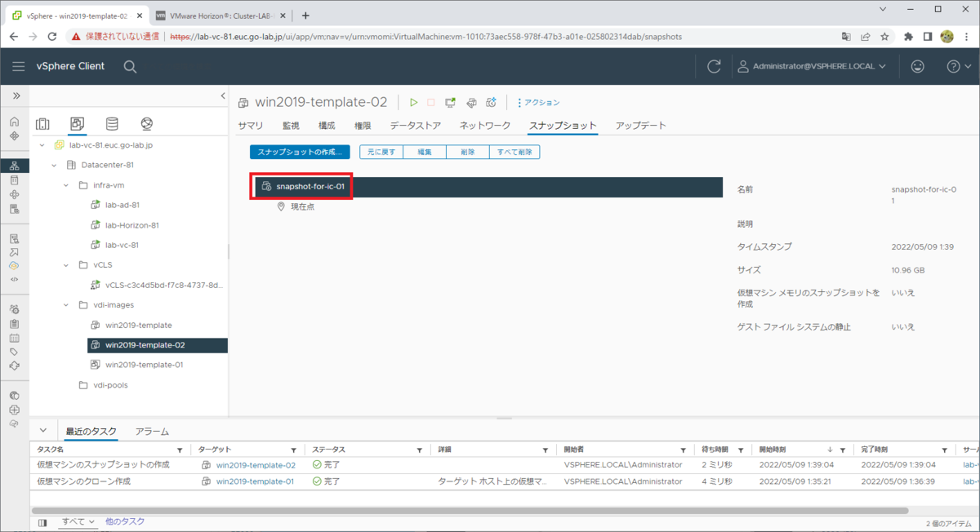Click スナップショットの作成 button
This screenshot has height=532, width=980.
pyautogui.click(x=300, y=152)
